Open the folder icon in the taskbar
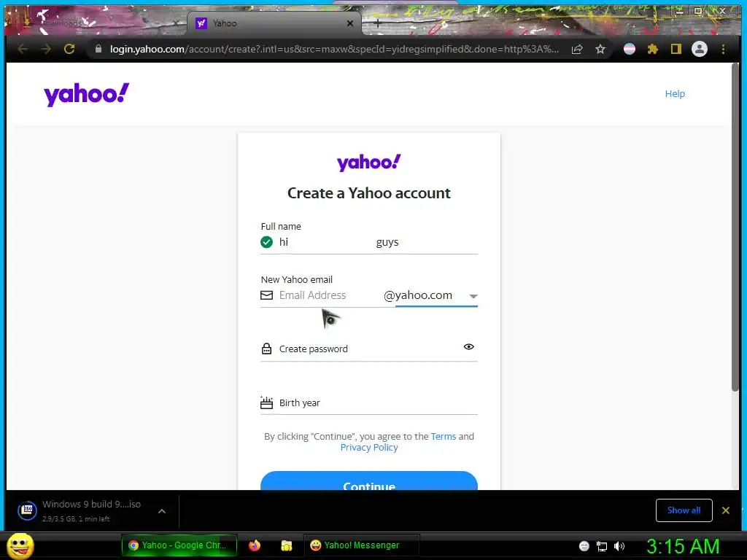Image resolution: width=747 pixels, height=560 pixels. coord(286,545)
